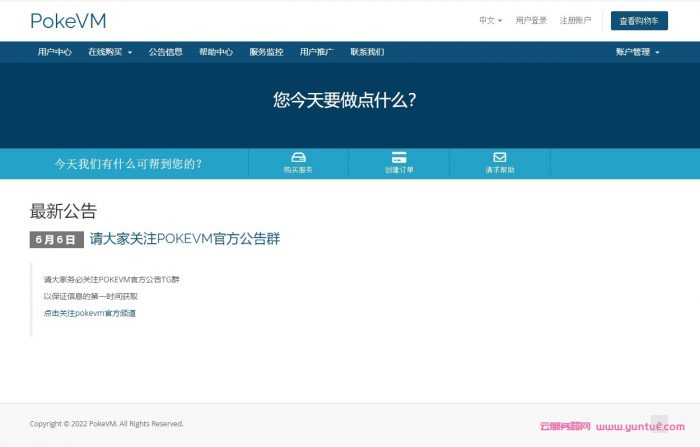Select 公告信息 in the navigation bar
This screenshot has height=447, width=700.
coord(166,52)
